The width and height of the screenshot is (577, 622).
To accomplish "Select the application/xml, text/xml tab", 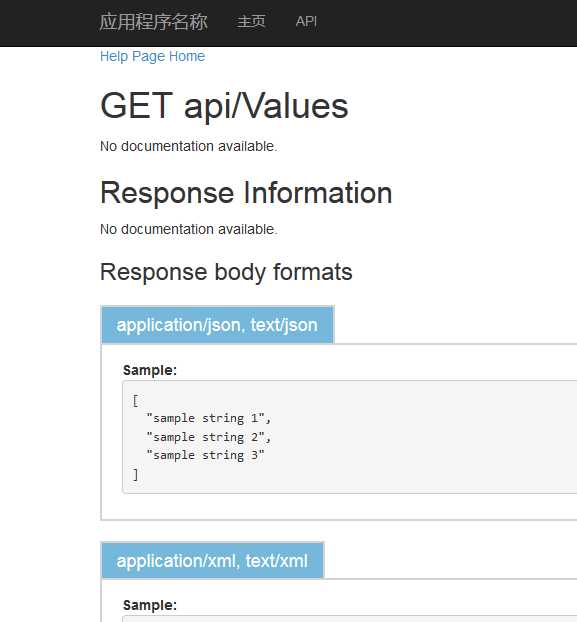I will coord(213,561).
